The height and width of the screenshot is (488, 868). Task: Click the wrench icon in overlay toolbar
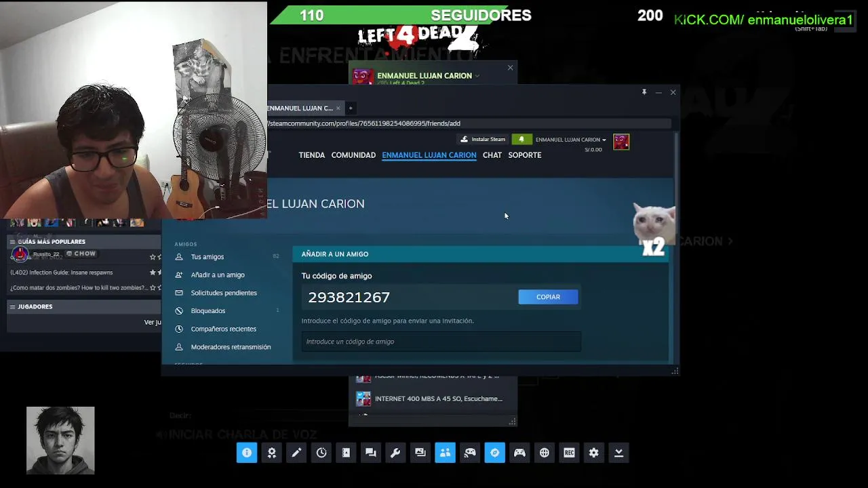[395, 453]
